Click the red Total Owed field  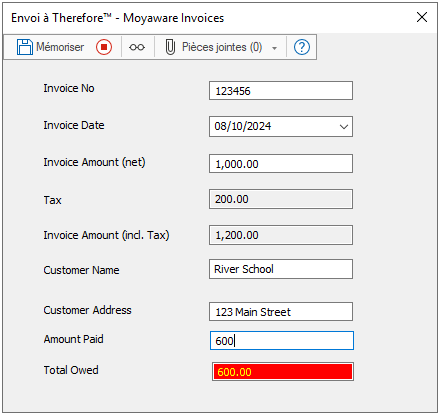(283, 371)
